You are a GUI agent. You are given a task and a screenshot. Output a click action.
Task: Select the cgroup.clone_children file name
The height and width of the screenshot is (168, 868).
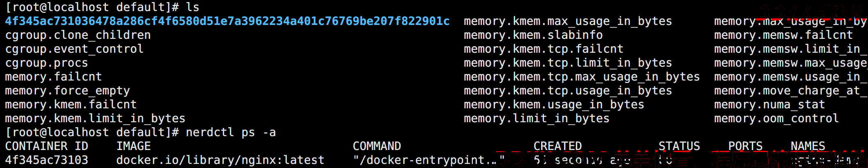[x=78, y=35]
